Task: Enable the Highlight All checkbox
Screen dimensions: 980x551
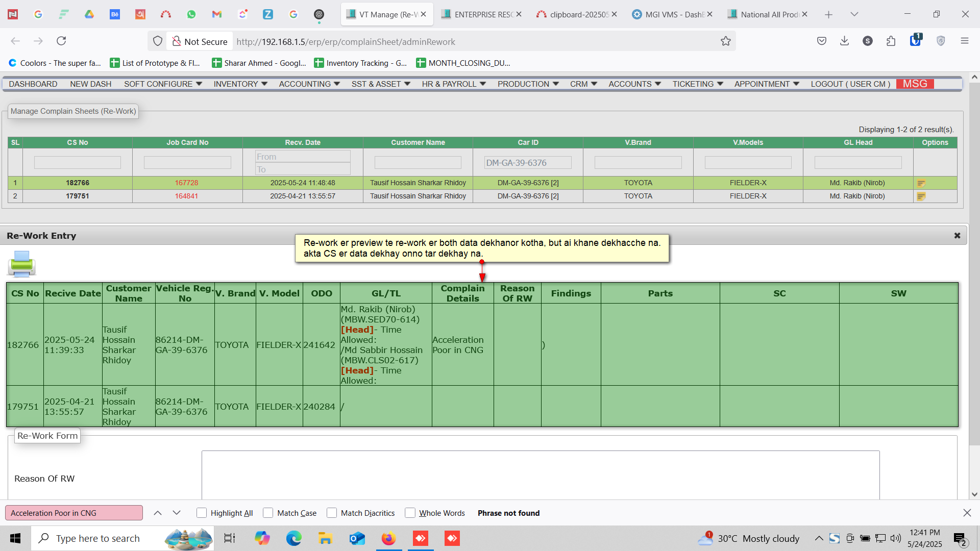Action: 202,513
